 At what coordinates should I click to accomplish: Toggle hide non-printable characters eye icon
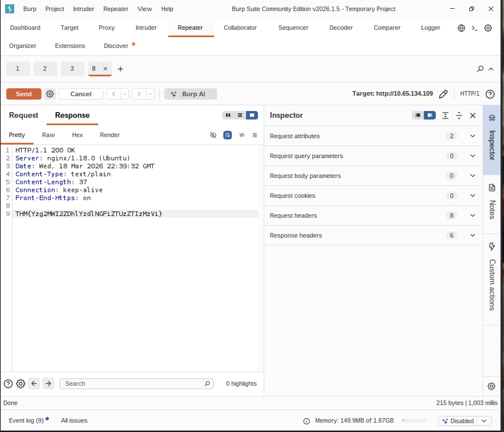pyautogui.click(x=213, y=135)
